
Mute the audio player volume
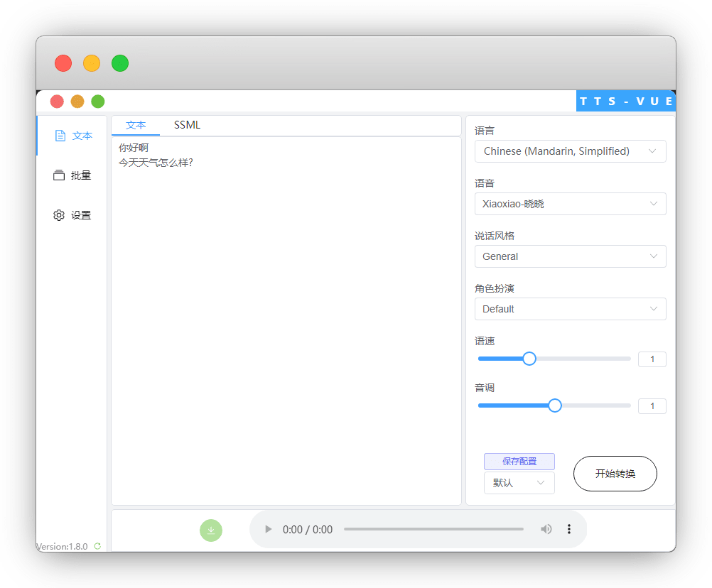[x=546, y=529]
